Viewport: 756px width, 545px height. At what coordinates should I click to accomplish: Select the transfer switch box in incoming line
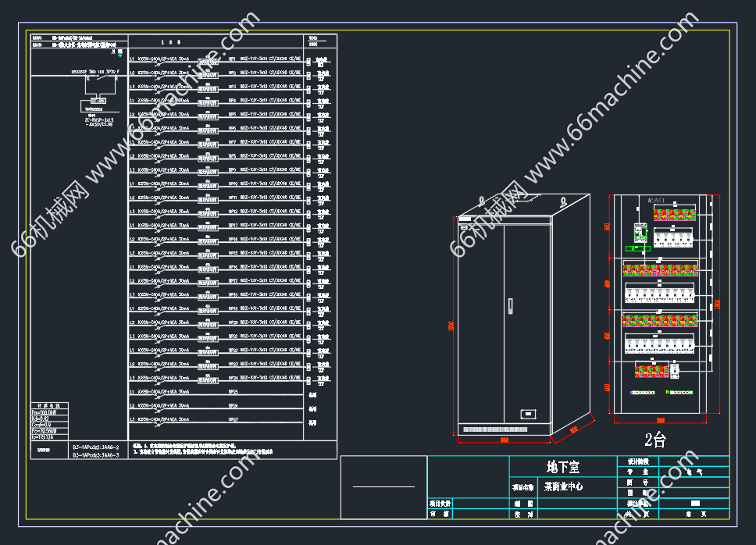point(98,100)
